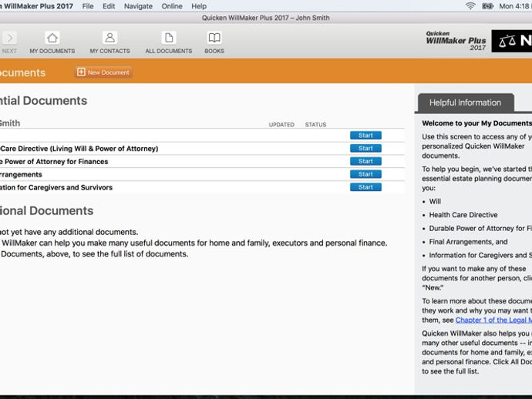Open the Edit menu

pos(109,6)
